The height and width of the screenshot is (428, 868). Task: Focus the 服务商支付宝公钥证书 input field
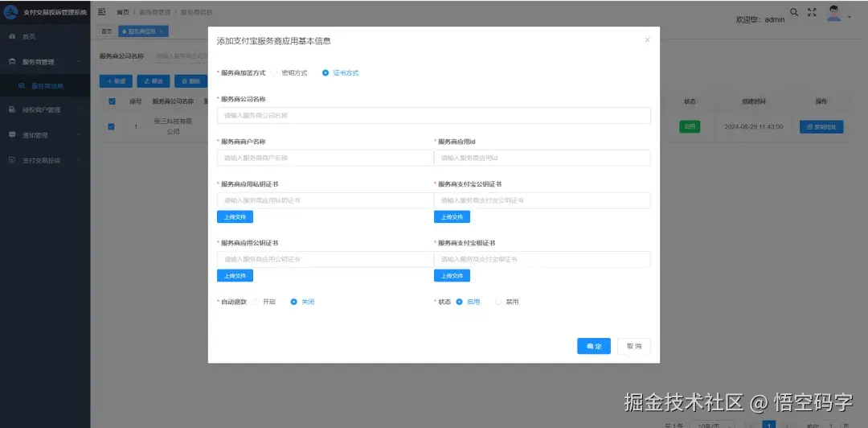(x=542, y=200)
